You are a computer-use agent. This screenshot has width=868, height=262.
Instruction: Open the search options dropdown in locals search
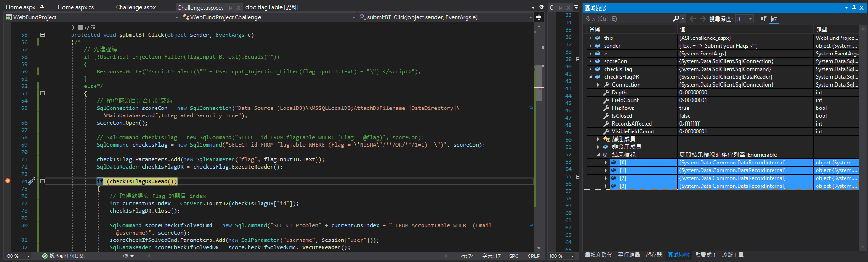tap(683, 19)
